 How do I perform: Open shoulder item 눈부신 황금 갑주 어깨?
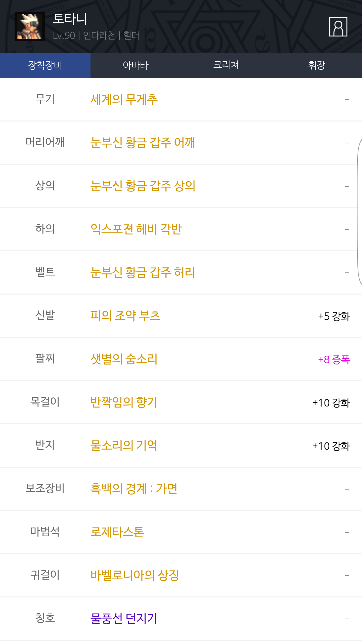(143, 143)
